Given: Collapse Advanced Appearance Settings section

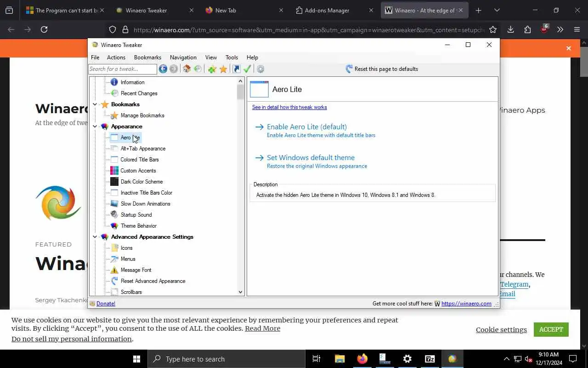Looking at the screenshot, I should tap(95, 237).
